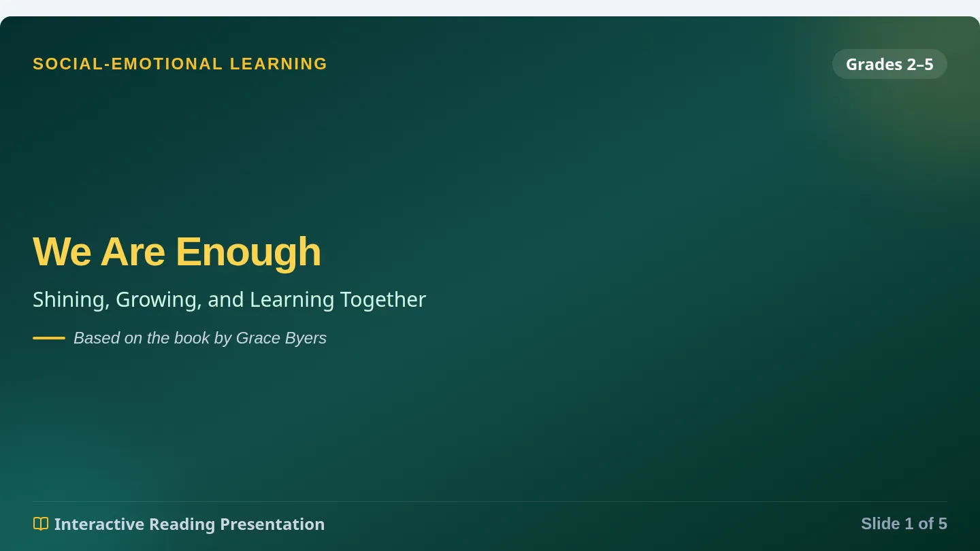Screen dimensions: 980x551
Task: Click 'Based on the book by Grace Byers'
Action: [200, 338]
